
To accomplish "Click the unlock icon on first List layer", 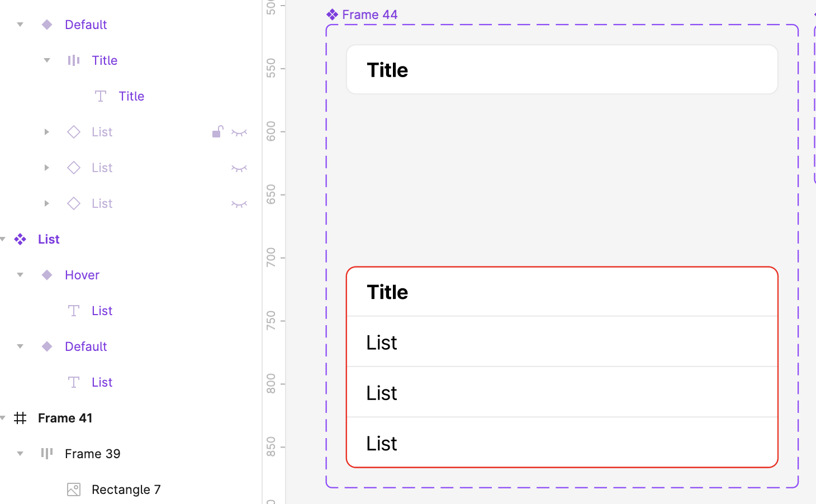I will click(x=217, y=132).
